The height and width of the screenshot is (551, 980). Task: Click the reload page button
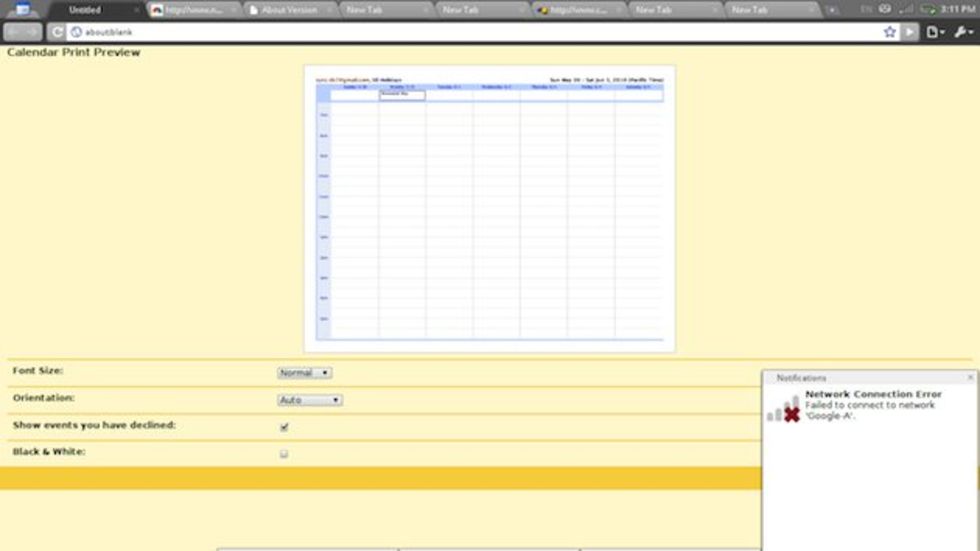tap(58, 32)
